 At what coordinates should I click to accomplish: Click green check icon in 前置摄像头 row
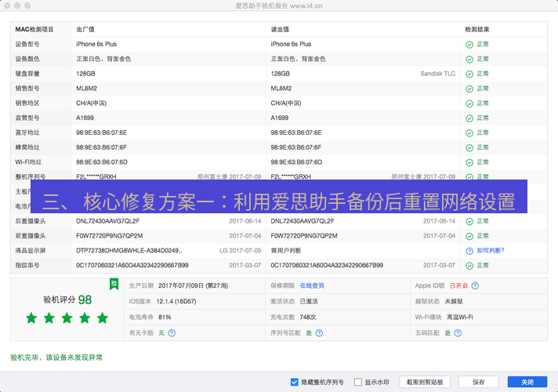(x=469, y=236)
